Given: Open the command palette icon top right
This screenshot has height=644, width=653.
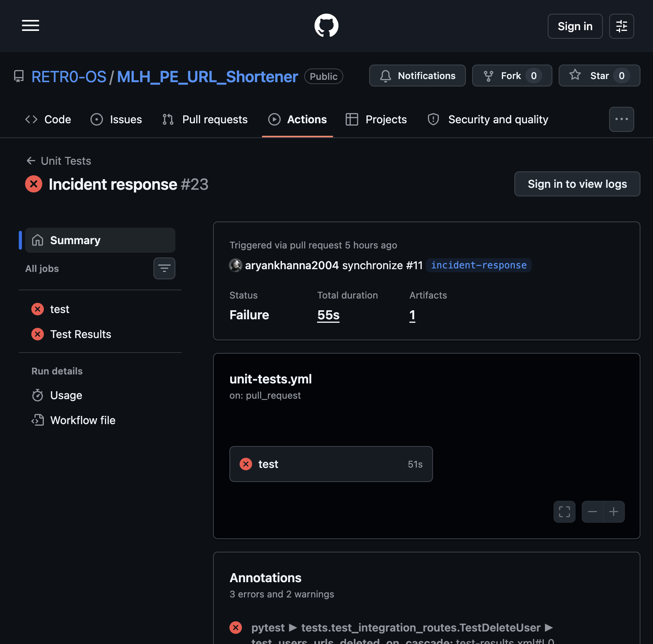Looking at the screenshot, I should click(x=621, y=26).
